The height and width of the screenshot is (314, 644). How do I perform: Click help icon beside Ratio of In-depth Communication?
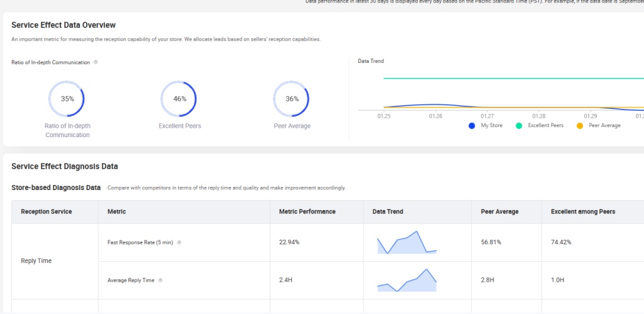(x=96, y=62)
